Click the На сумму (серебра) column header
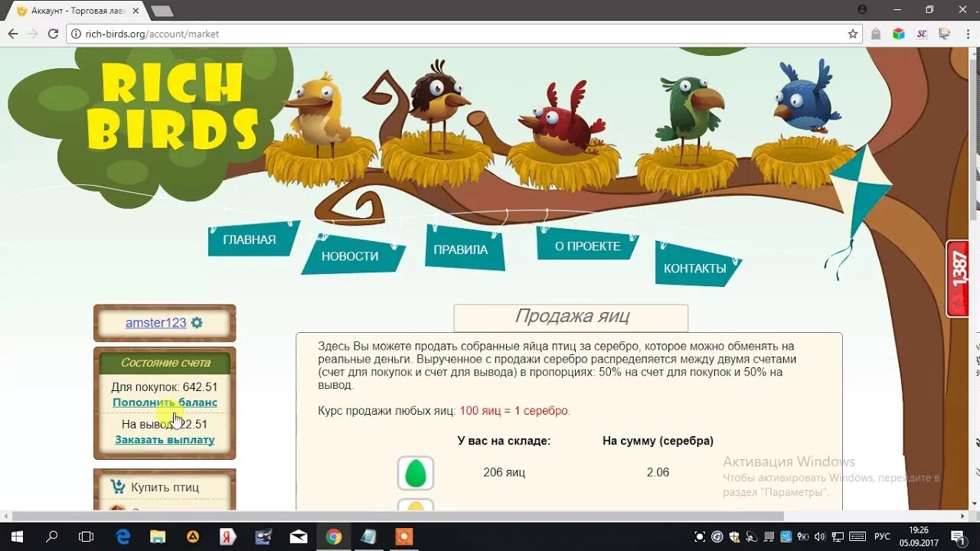This screenshot has height=551, width=980. [658, 441]
